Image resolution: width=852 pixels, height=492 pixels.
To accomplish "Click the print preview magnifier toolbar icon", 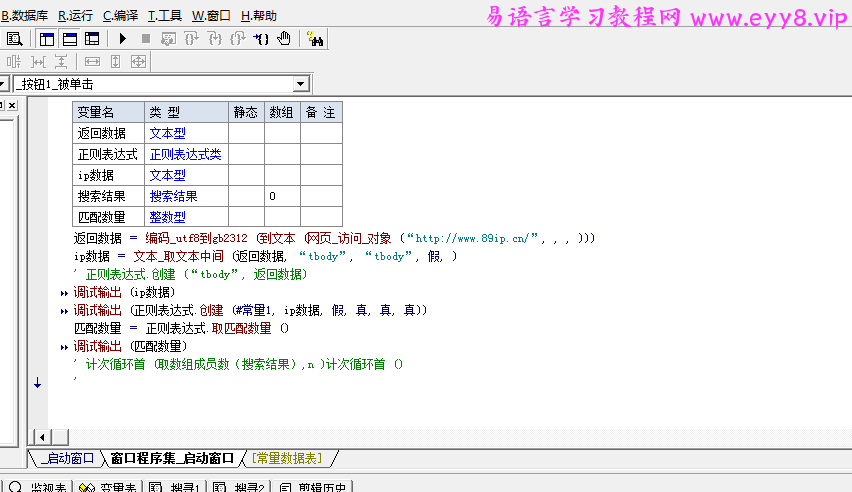I will coord(14,39).
